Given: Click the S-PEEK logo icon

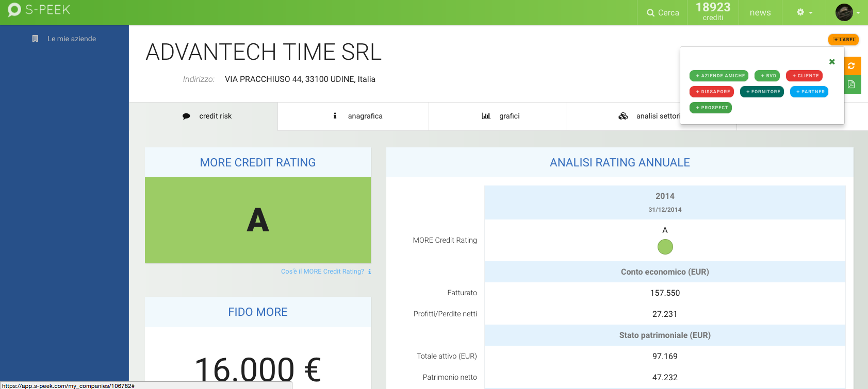Looking at the screenshot, I should click(x=14, y=10).
